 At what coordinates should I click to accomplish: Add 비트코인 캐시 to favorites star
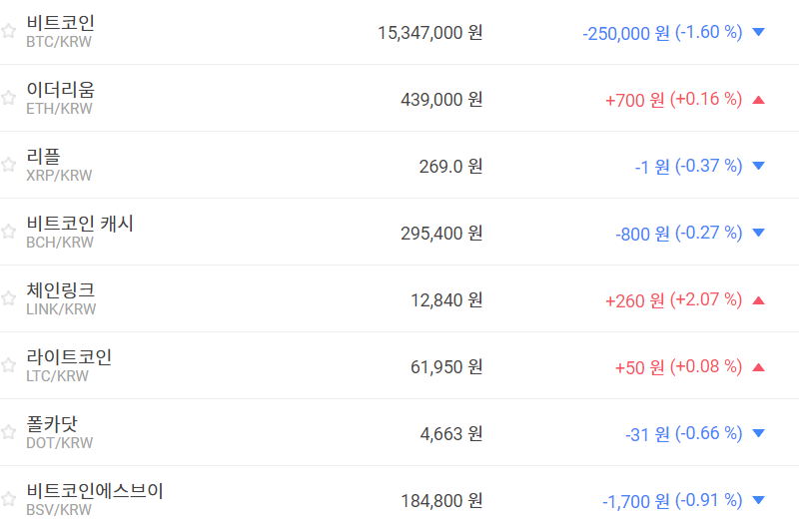coord(9,232)
